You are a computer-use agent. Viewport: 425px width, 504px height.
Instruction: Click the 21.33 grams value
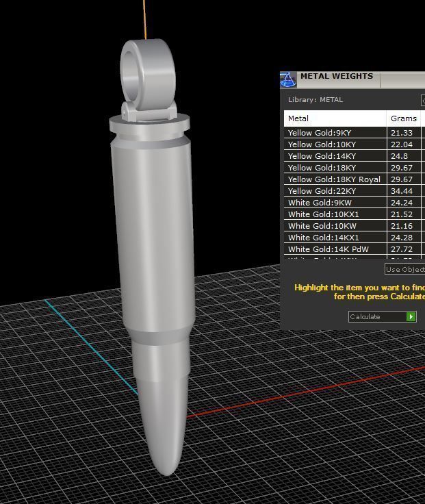click(402, 133)
